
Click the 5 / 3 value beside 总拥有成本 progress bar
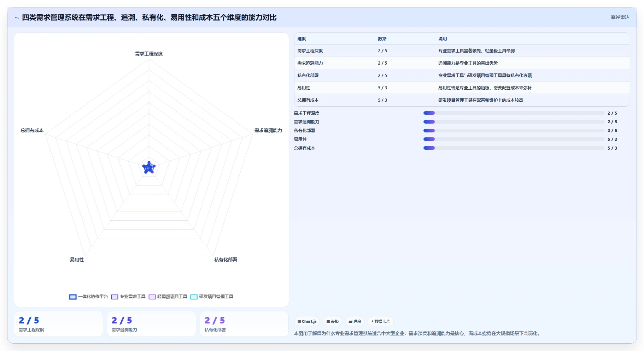pos(612,148)
